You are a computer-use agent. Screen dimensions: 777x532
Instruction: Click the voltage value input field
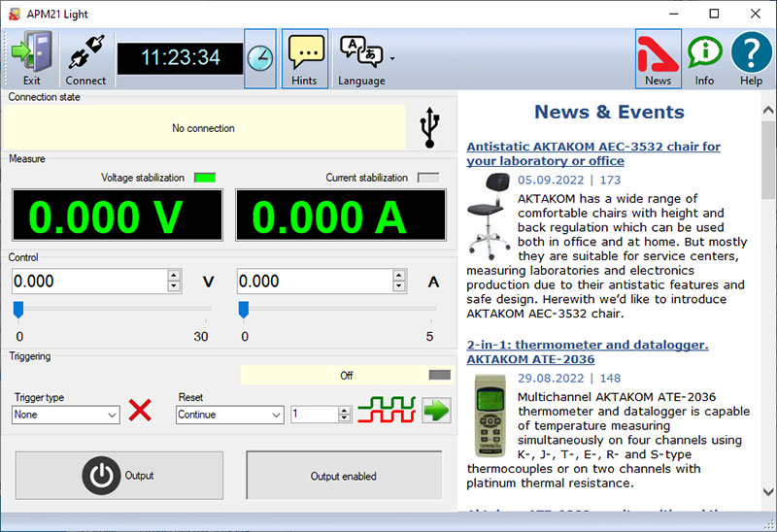click(90, 281)
